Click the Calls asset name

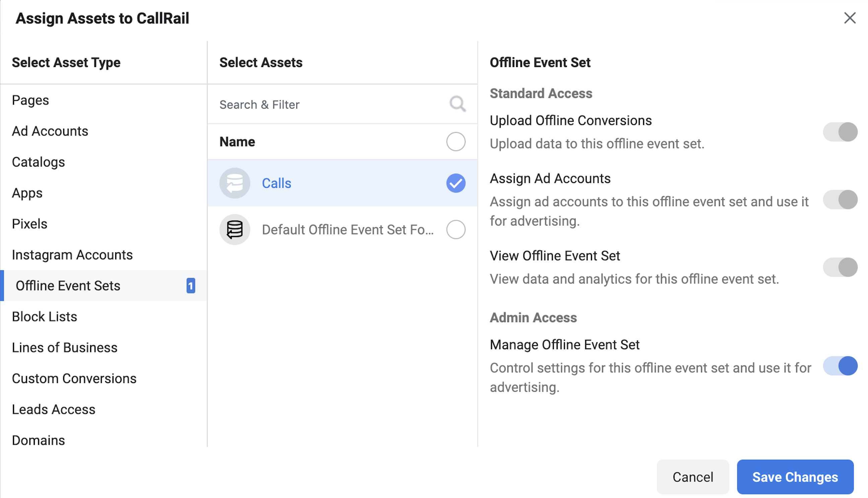[277, 183]
